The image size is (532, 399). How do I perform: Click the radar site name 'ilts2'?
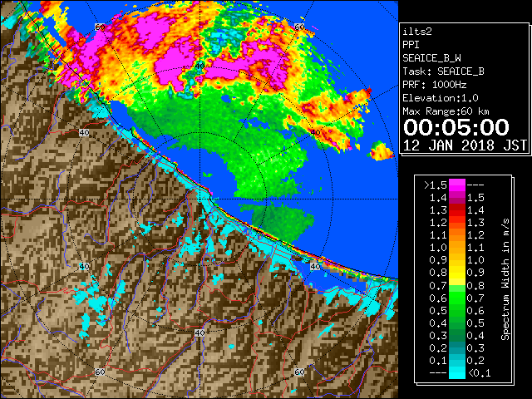tap(417, 32)
